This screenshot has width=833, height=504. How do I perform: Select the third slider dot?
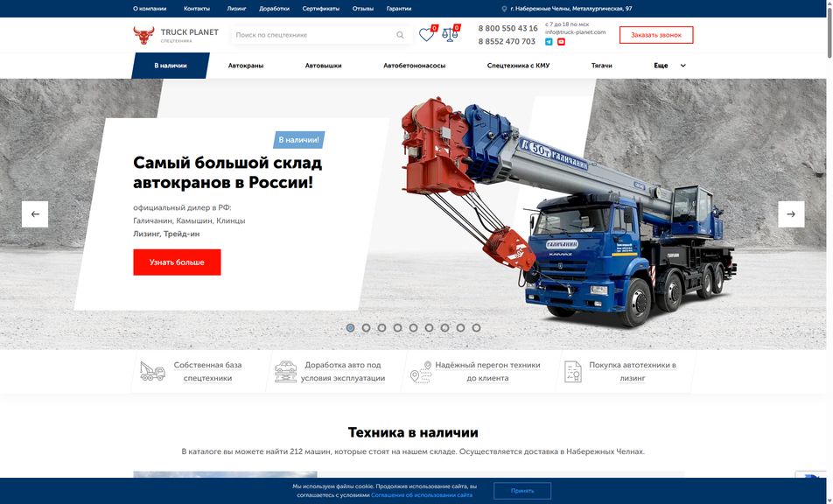pyautogui.click(x=381, y=328)
